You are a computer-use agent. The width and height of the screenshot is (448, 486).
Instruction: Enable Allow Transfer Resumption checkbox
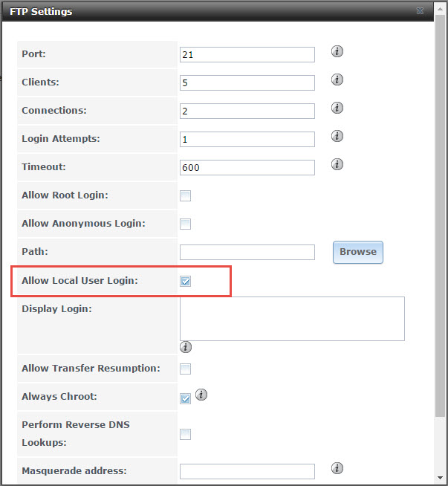coord(185,369)
